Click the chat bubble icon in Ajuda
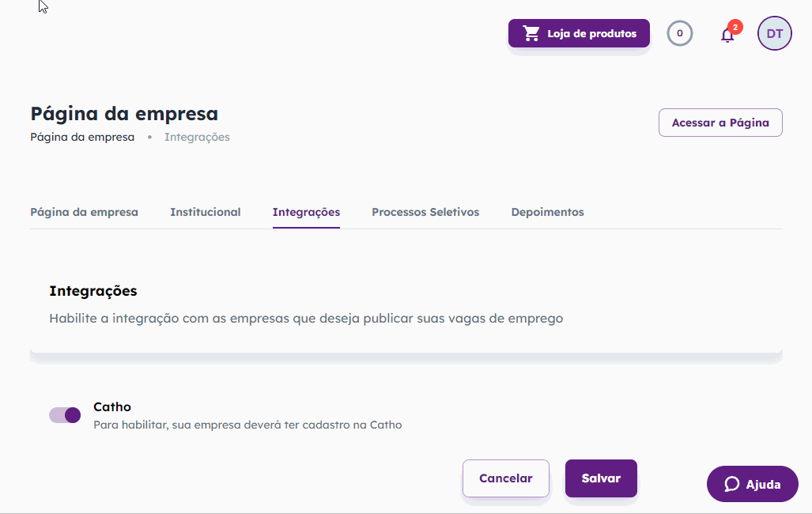This screenshot has width=812, height=514. 731,484
